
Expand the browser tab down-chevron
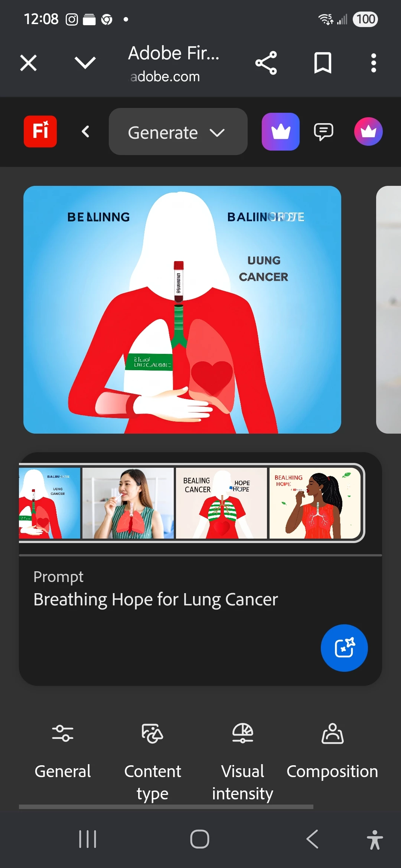(85, 63)
